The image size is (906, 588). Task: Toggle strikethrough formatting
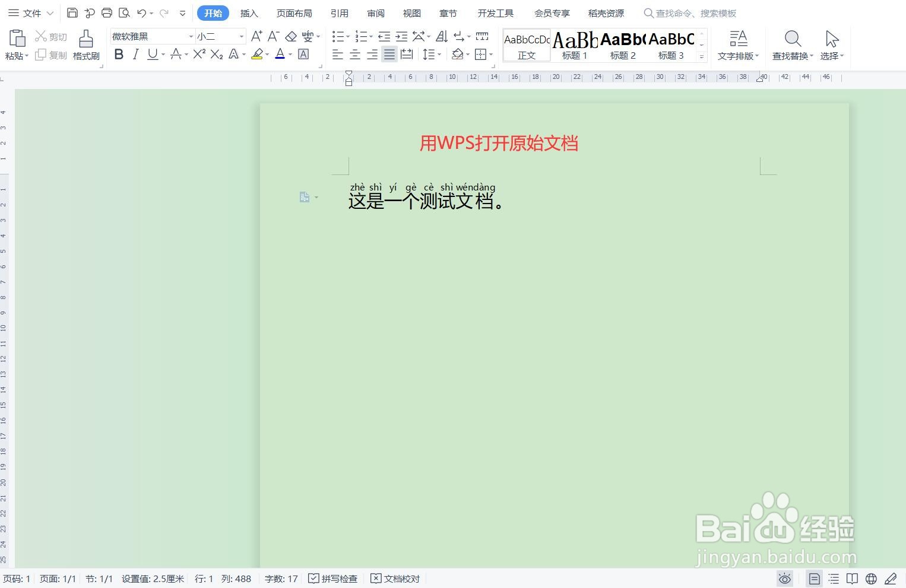(x=176, y=55)
